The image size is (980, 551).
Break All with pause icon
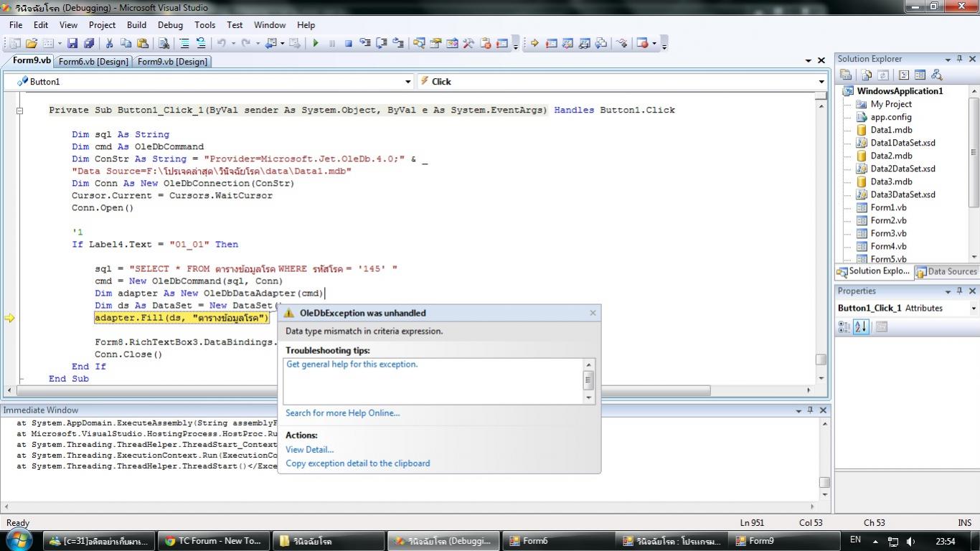332,43
